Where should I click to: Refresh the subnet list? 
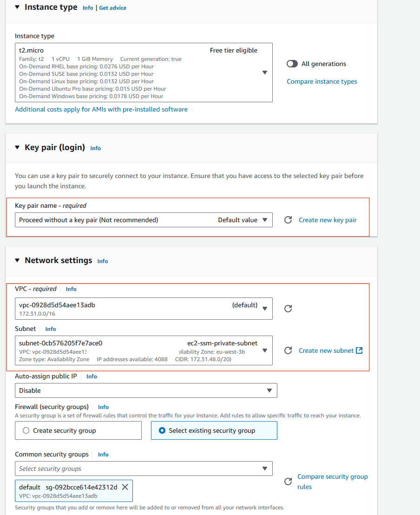click(x=288, y=350)
